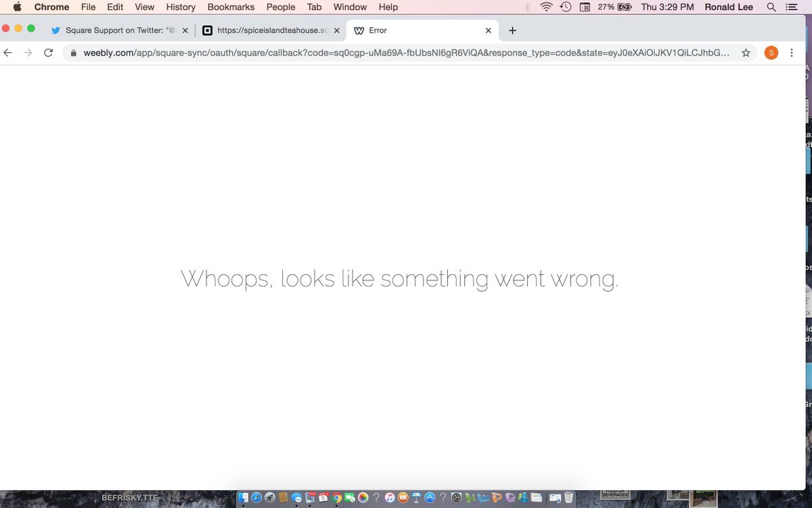Open Finder from the Dock
The width and height of the screenshot is (812, 508).
click(244, 498)
